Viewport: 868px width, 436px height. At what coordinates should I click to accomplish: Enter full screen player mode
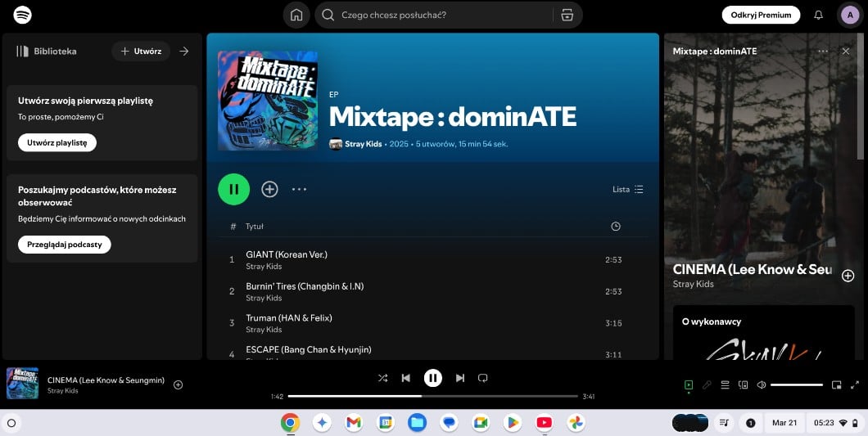855,384
